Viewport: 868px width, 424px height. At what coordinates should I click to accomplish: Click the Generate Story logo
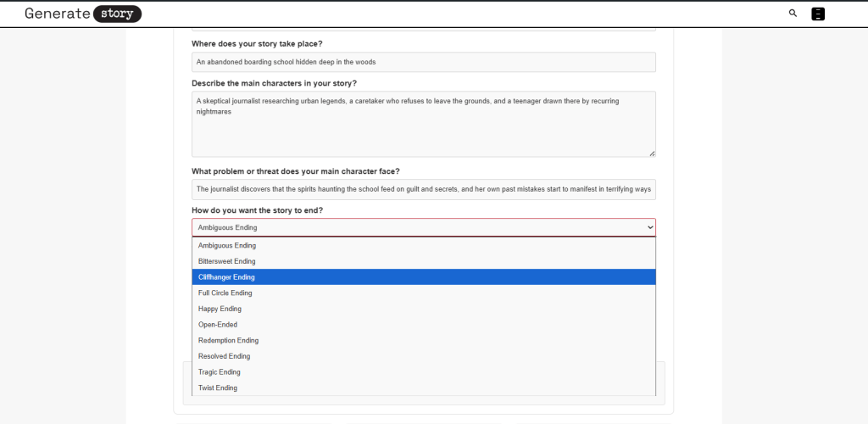coord(83,14)
